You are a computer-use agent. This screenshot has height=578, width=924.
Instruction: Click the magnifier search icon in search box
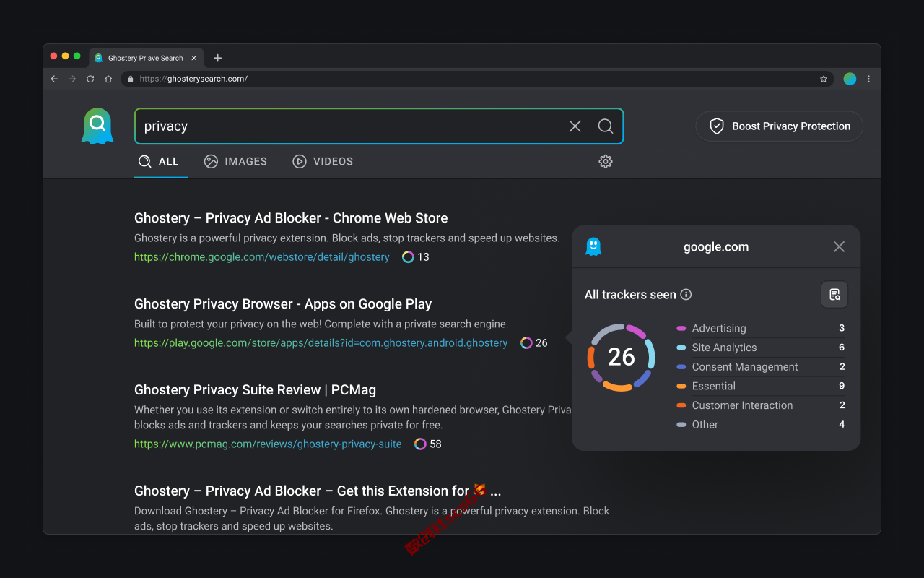click(606, 126)
